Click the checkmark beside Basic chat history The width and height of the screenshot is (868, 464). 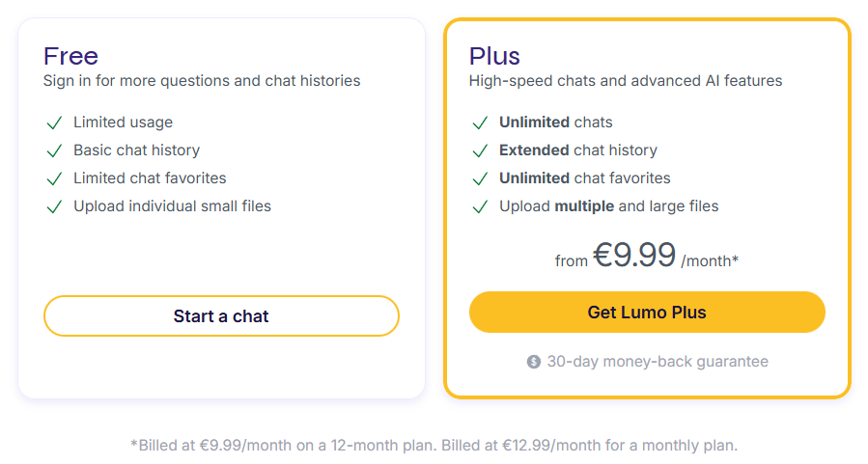click(54, 150)
